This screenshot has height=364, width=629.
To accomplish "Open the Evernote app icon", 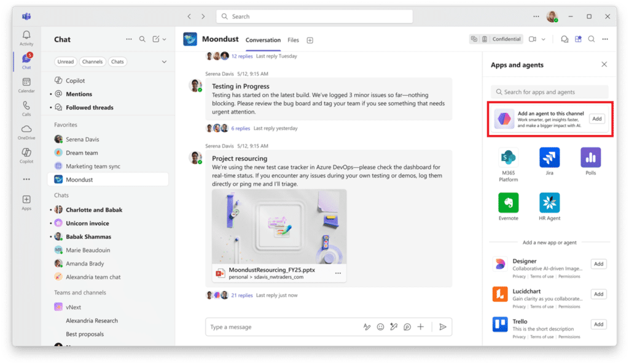I will coord(508,203).
